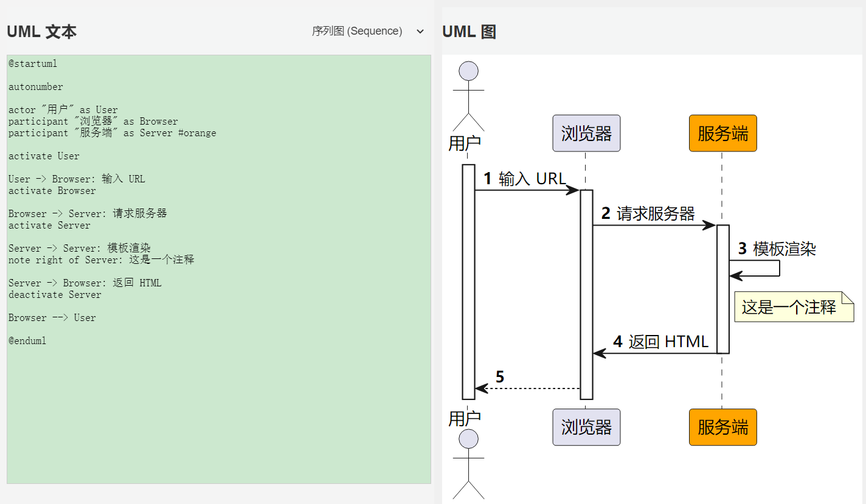Click the actor "用户" as User line
The width and height of the screenshot is (866, 504).
click(x=63, y=110)
